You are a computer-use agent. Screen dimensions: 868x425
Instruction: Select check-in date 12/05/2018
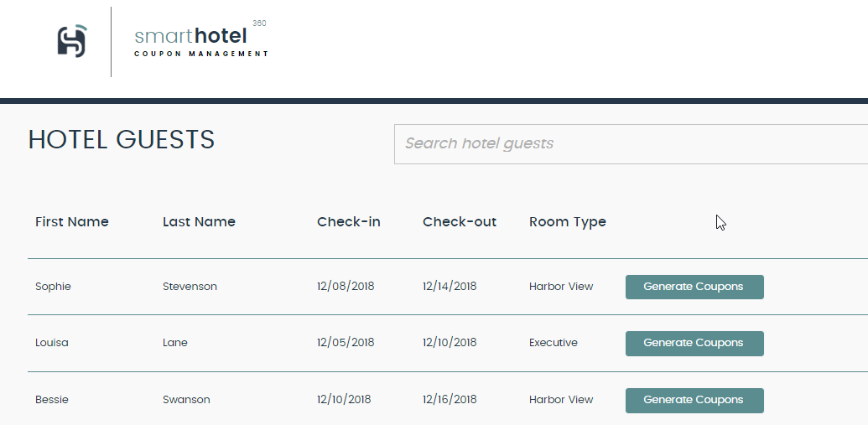[x=346, y=343]
